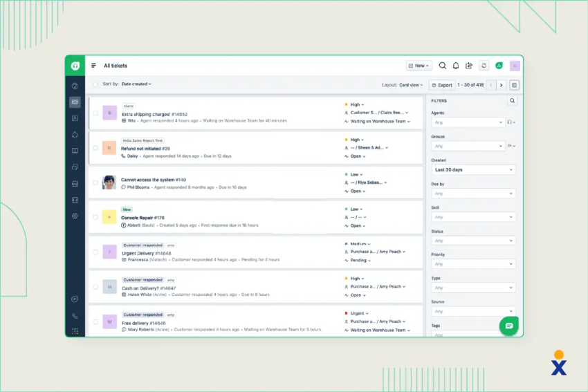This screenshot has width=588, height=392.
Task: Change High priority on Extra shipping charges ticket
Action: point(354,104)
